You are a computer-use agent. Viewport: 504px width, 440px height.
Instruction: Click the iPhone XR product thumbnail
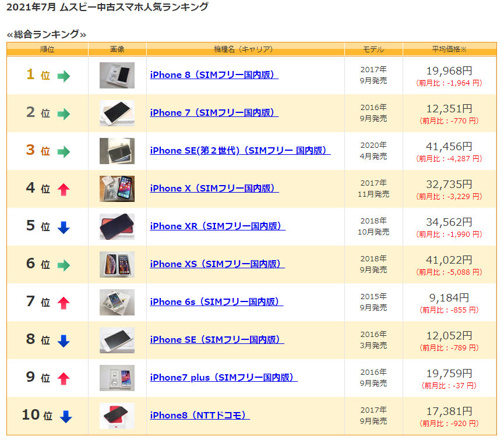tap(117, 227)
